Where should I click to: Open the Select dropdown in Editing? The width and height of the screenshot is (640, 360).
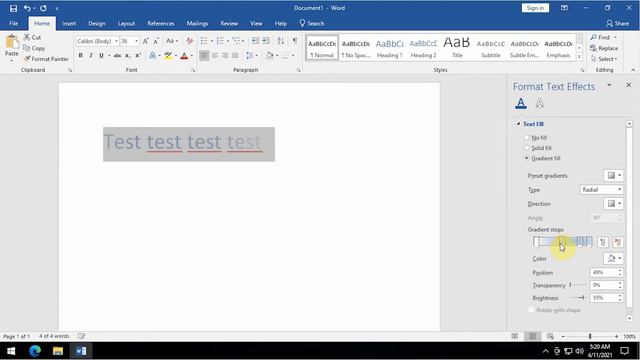605,59
